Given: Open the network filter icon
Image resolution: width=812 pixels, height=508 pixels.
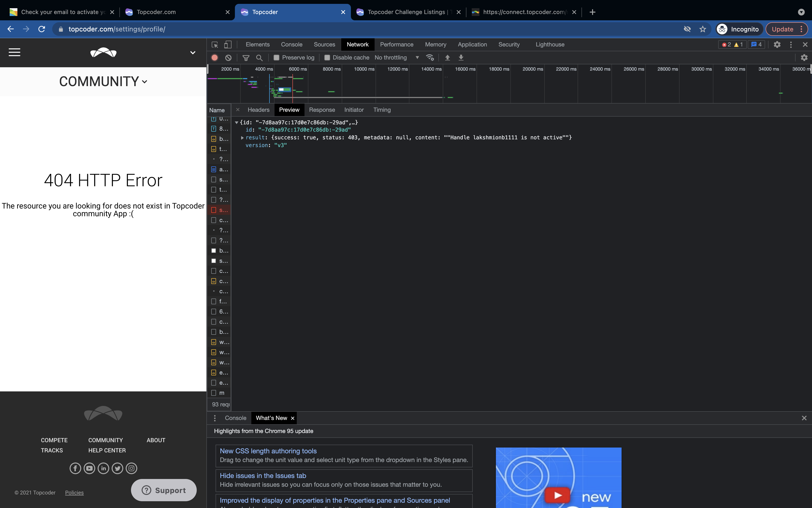Looking at the screenshot, I should (246, 58).
